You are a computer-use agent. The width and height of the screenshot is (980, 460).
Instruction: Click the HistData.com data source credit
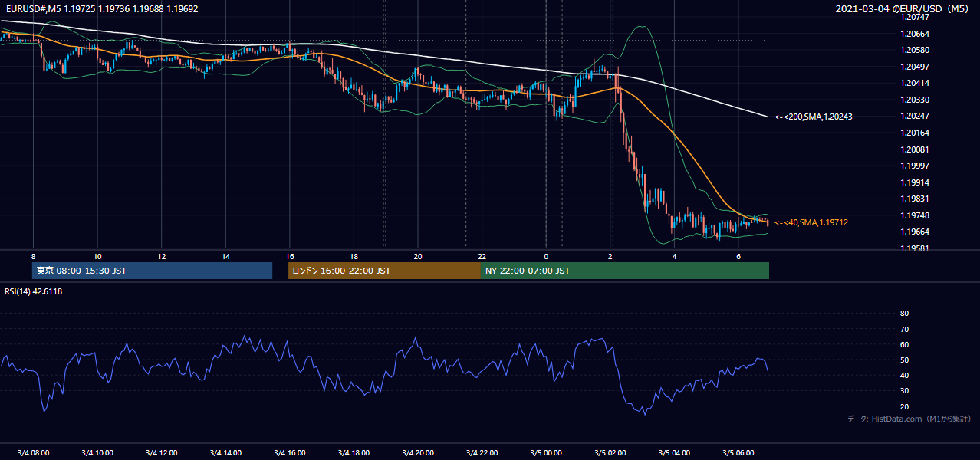coord(909,419)
